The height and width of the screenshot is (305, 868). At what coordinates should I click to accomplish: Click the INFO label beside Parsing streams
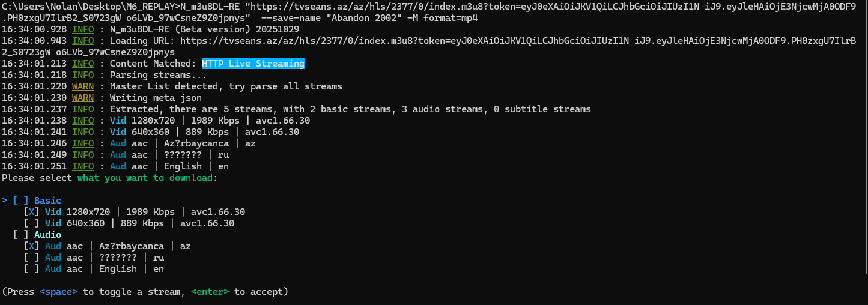(83, 75)
